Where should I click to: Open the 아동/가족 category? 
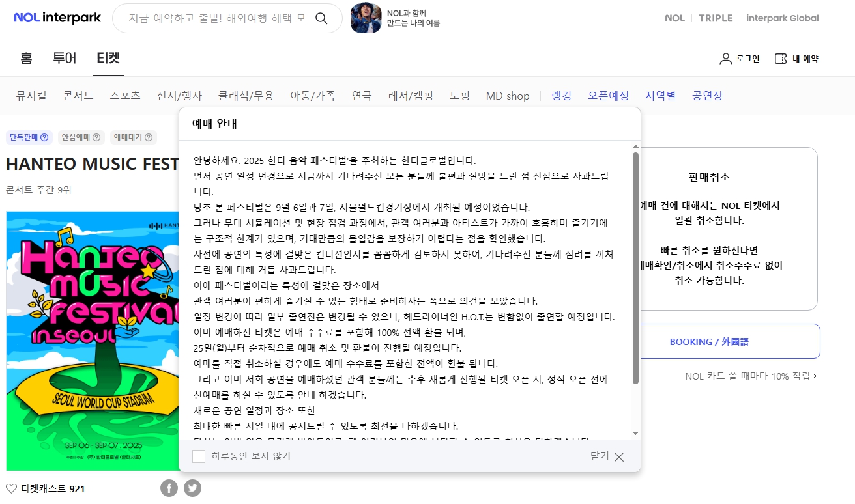pos(313,96)
